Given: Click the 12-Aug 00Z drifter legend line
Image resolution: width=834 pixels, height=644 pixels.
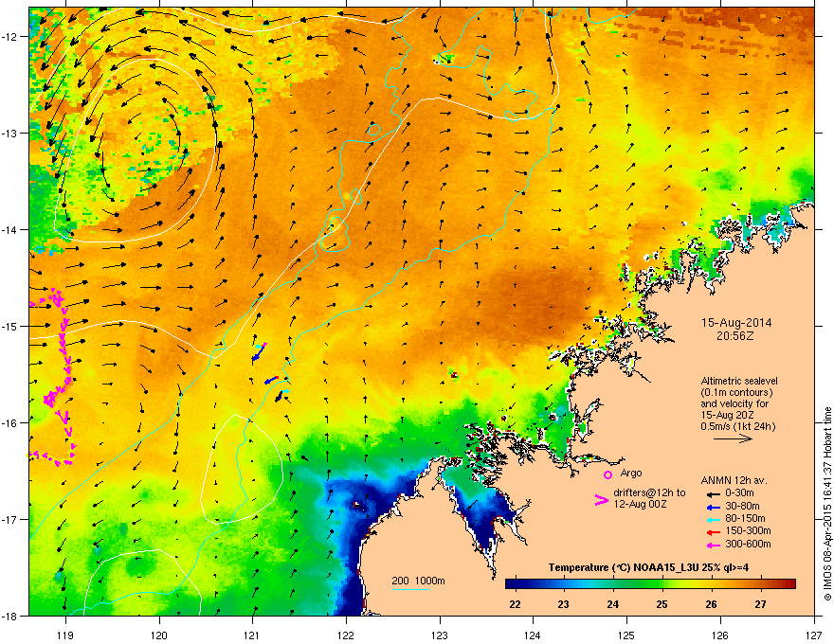Looking at the screenshot, I should pos(640,504).
